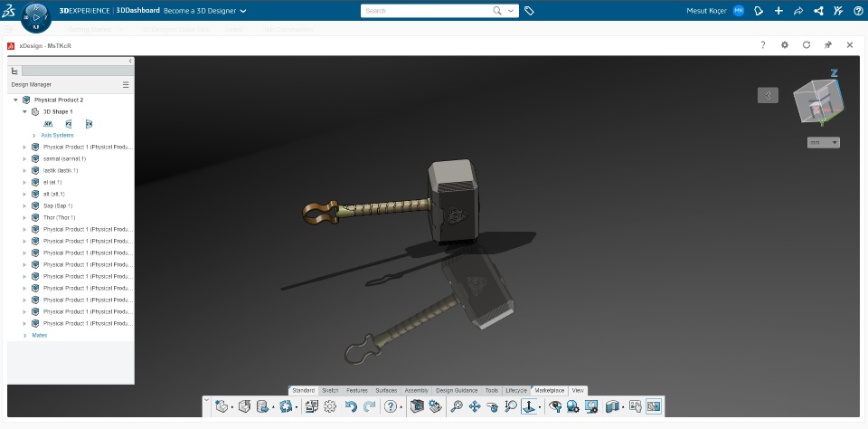Click the plus add icon
The width and height of the screenshot is (868, 429).
[x=778, y=11]
